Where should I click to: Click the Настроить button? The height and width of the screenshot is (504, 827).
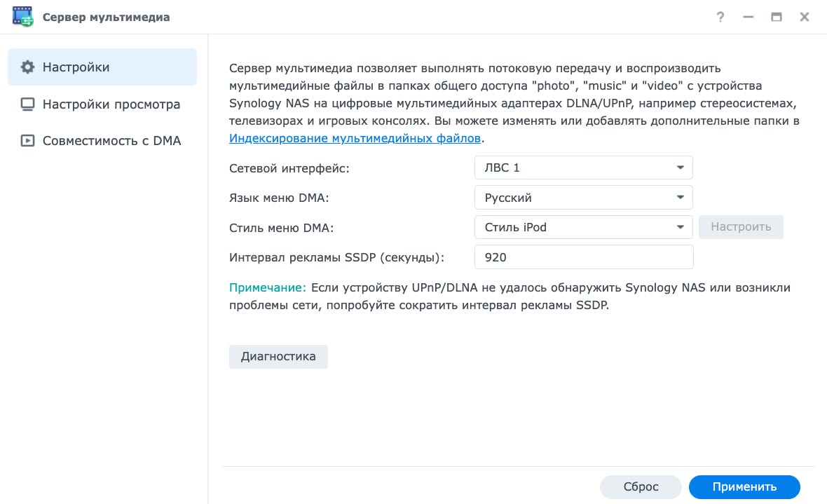tap(741, 227)
